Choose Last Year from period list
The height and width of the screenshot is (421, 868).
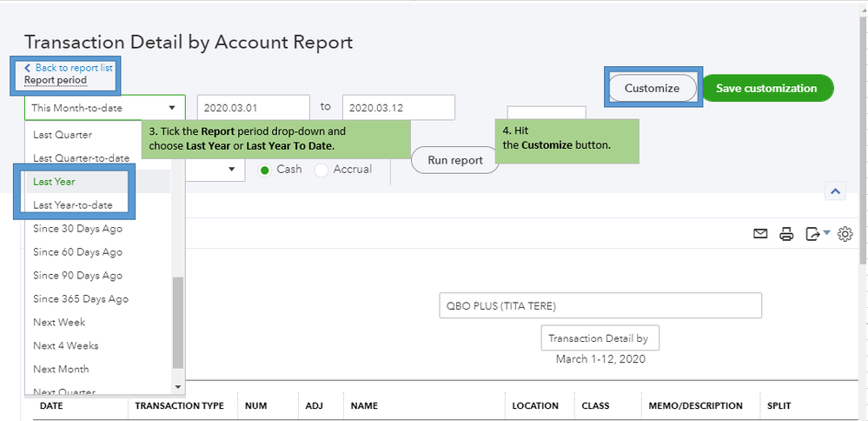(54, 182)
